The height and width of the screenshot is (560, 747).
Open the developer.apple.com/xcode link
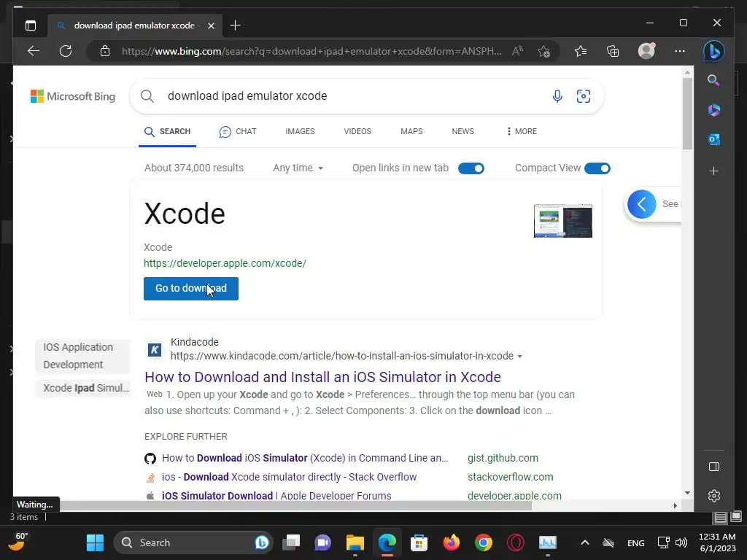[x=225, y=263]
